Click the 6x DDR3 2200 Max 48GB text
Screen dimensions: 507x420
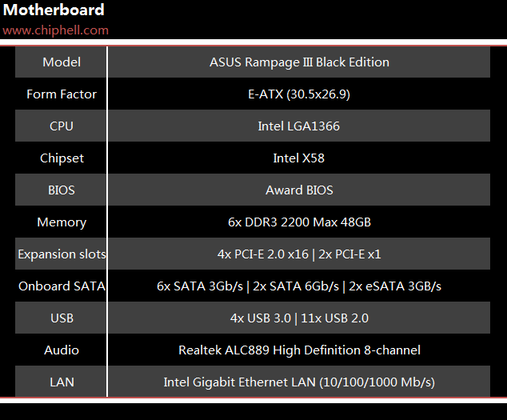299,222
